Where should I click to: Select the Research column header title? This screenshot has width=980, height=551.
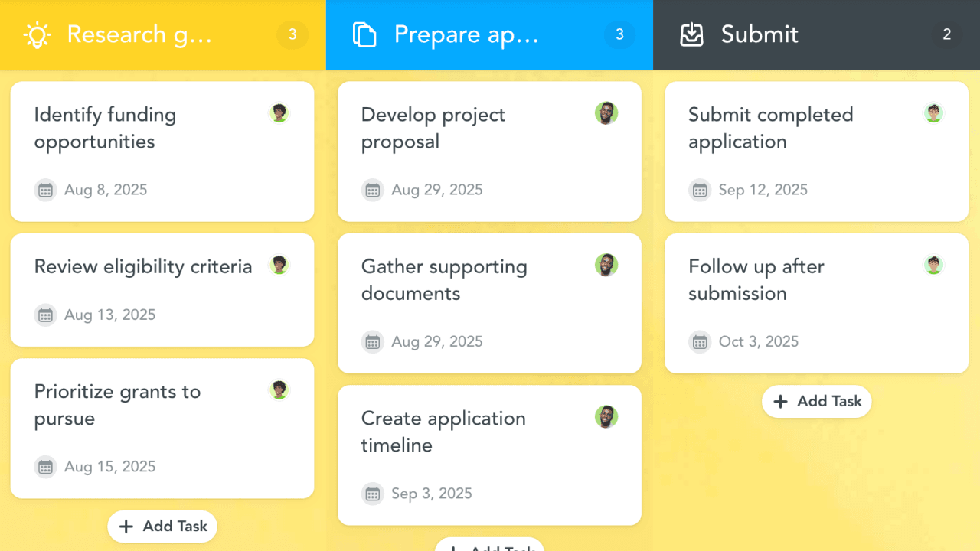[x=139, y=34]
